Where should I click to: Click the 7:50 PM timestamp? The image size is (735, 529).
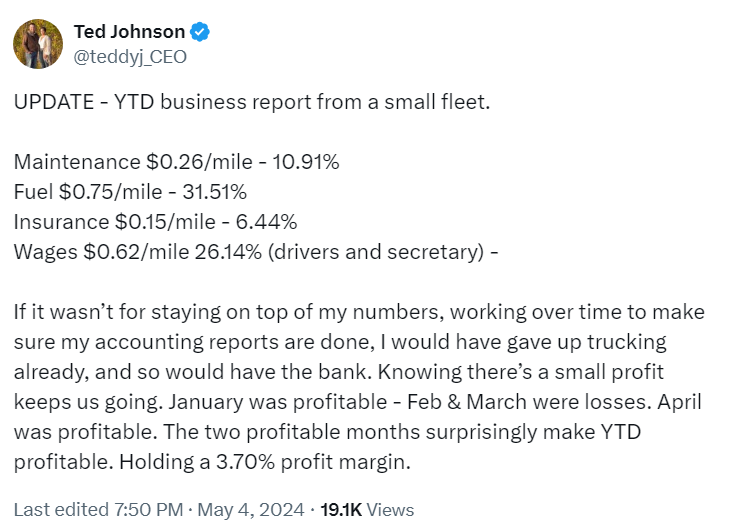tap(149, 509)
